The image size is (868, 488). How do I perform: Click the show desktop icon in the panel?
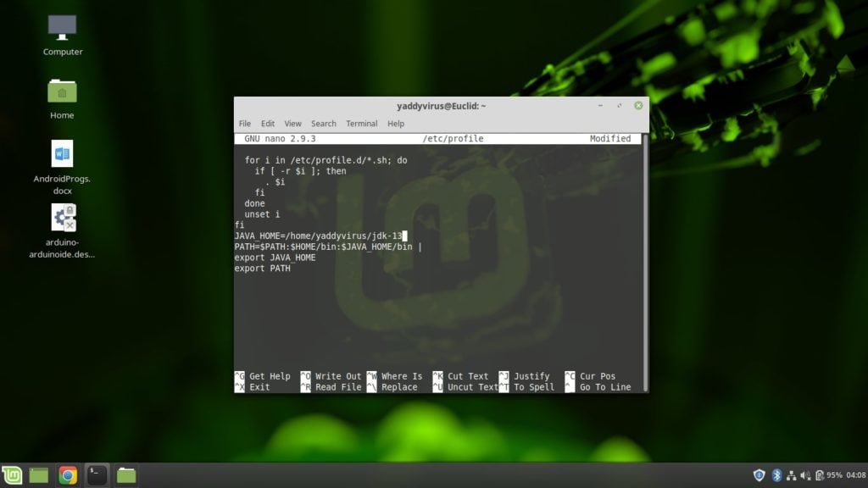(x=39, y=474)
